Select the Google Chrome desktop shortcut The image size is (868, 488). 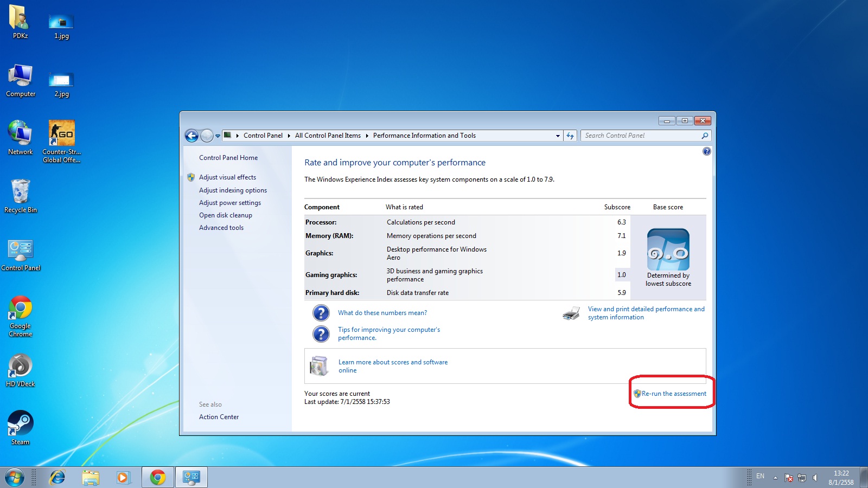pyautogui.click(x=21, y=317)
